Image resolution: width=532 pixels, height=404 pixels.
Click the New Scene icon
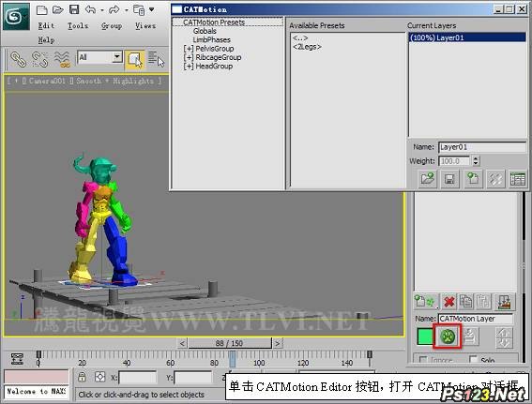[42, 9]
